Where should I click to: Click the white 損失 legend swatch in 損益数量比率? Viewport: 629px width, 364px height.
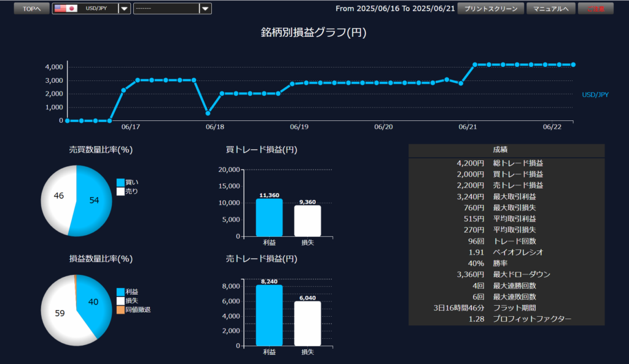(120, 301)
